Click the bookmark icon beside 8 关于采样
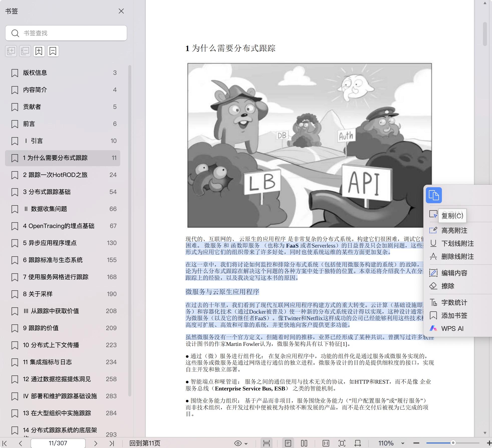492x448 pixels. coord(15,294)
